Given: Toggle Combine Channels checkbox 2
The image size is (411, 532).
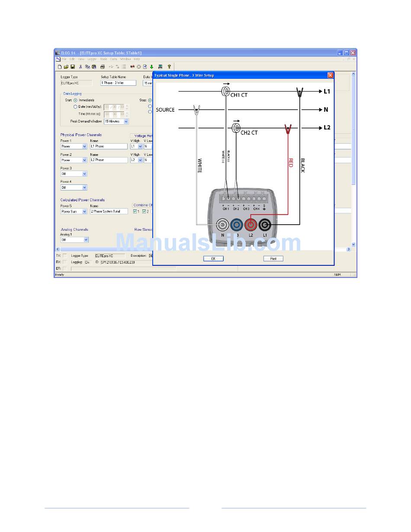Looking at the screenshot, I should click(x=144, y=211).
